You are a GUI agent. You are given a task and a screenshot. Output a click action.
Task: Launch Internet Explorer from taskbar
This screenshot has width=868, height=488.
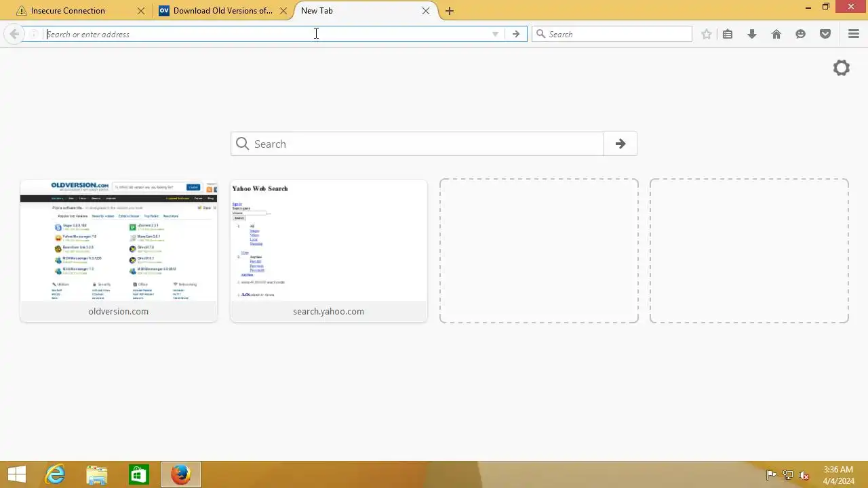[55, 474]
